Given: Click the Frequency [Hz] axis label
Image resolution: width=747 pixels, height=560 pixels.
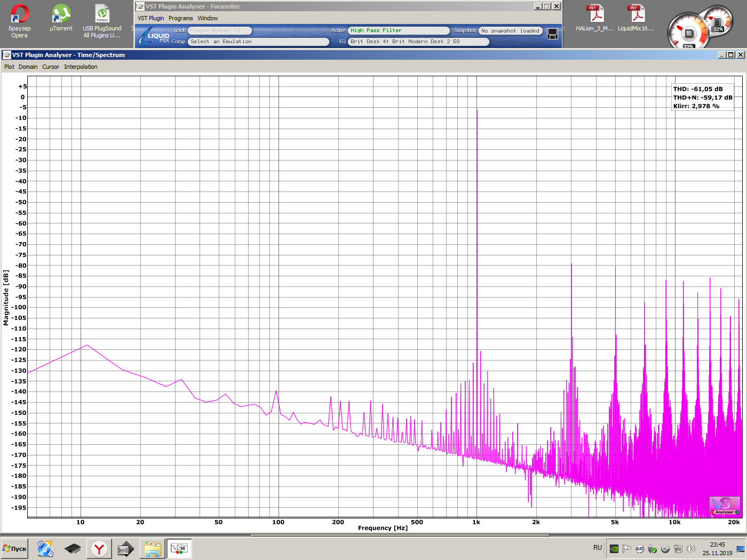Looking at the screenshot, I should (383, 528).
